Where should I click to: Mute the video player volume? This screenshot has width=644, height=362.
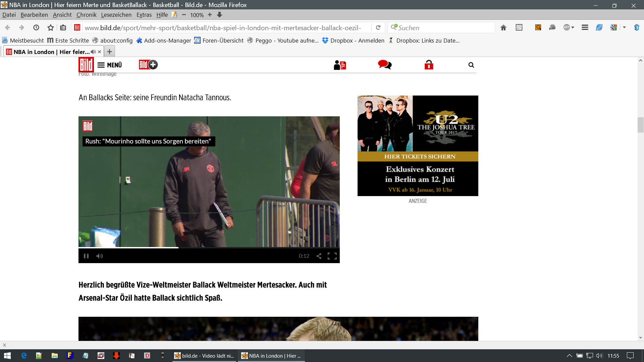coord(100,256)
